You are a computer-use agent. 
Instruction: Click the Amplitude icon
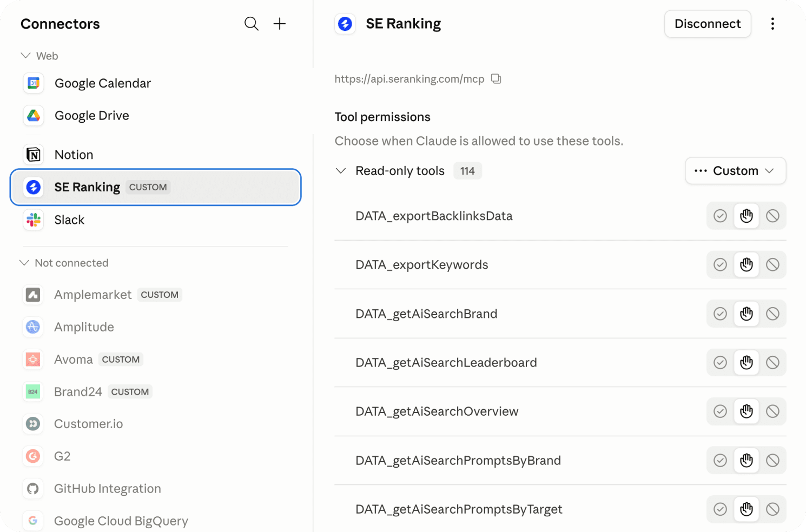[33, 327]
